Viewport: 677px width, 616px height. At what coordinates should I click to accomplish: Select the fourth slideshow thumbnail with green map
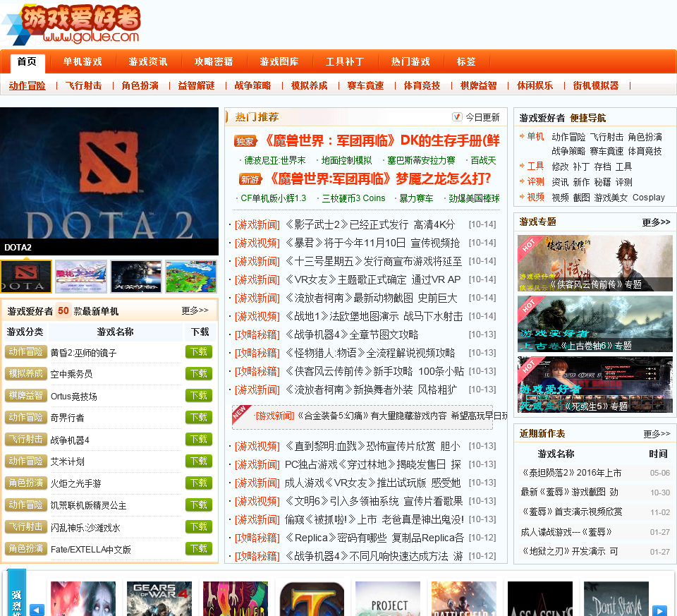tap(191, 277)
